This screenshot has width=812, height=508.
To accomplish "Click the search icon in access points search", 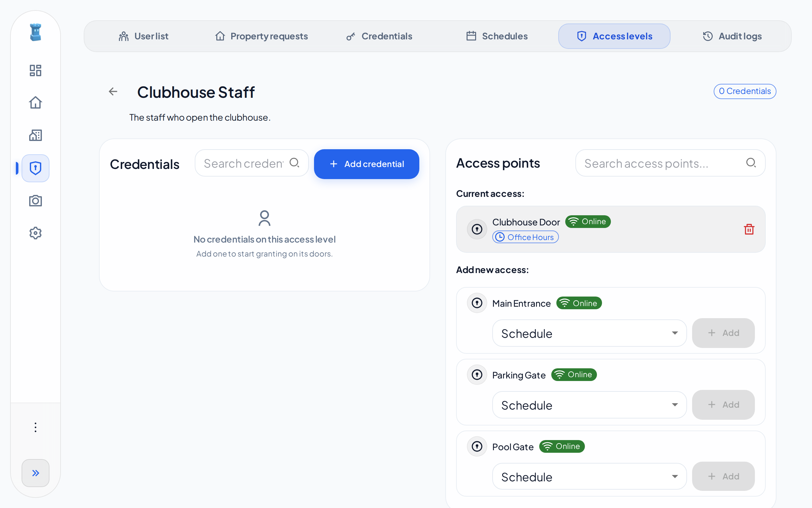I will click(x=751, y=163).
